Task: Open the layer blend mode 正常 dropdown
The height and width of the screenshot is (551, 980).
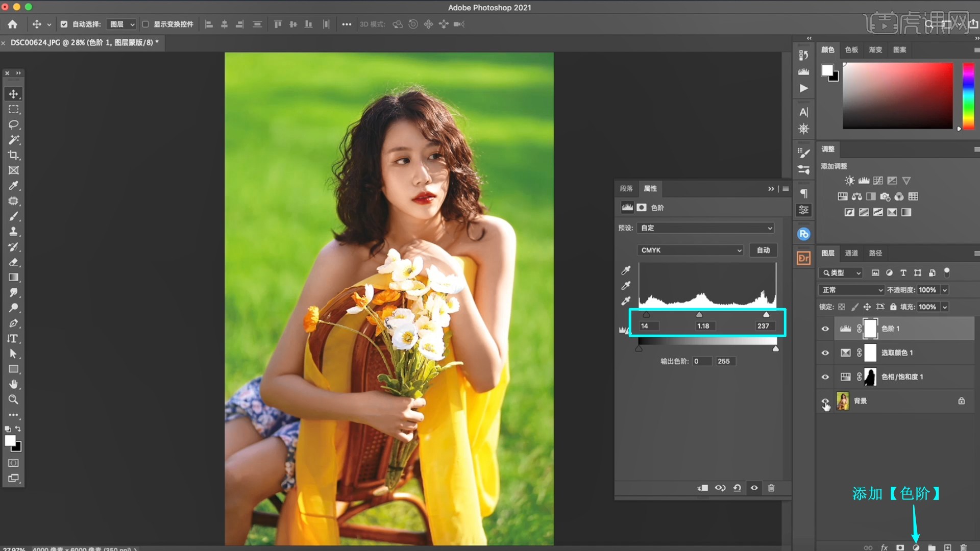Action: tap(851, 290)
